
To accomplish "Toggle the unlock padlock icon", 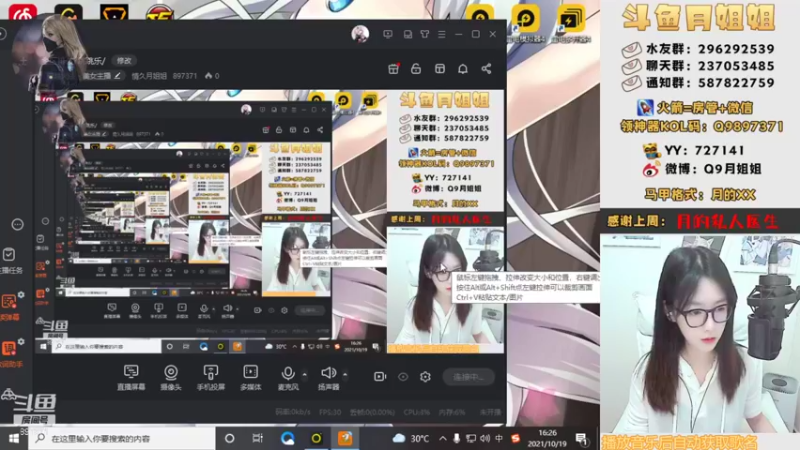I will point(416,68).
